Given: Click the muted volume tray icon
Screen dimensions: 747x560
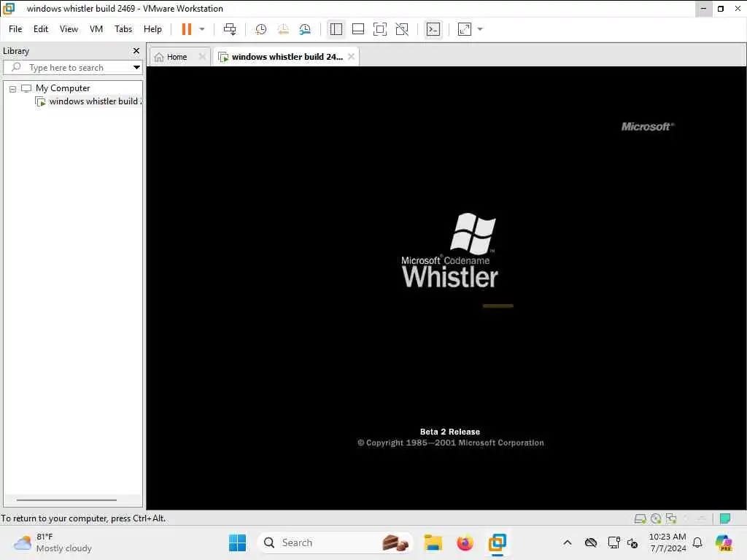Looking at the screenshot, I should point(632,542).
